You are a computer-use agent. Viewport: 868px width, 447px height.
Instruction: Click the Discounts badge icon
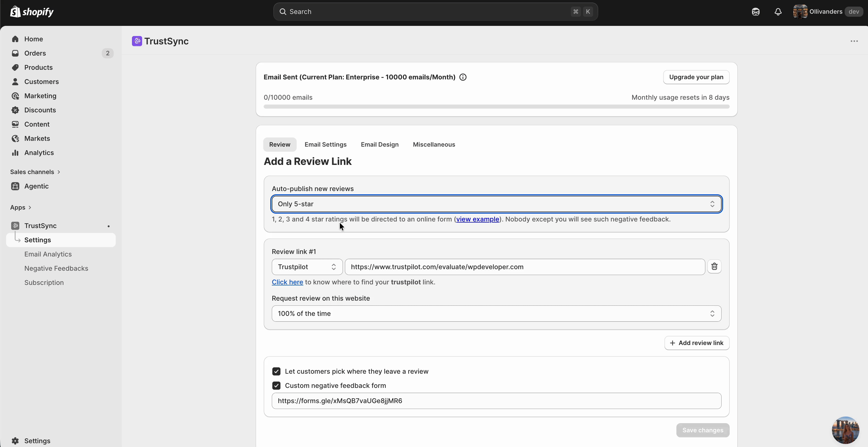[15, 110]
